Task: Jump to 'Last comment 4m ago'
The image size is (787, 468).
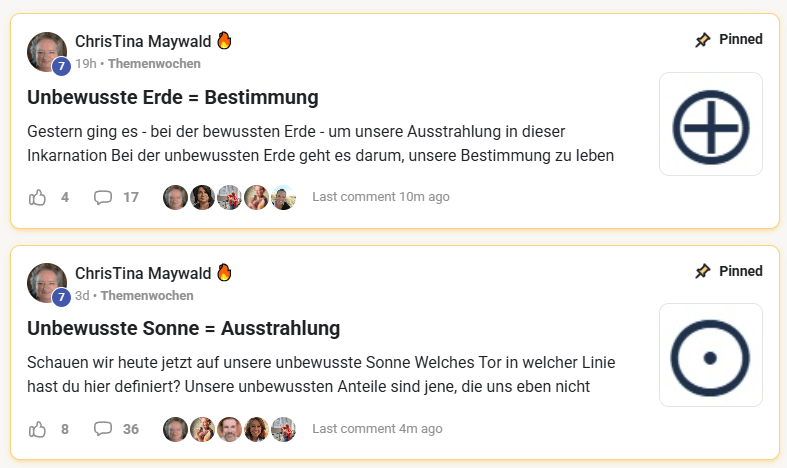Action: pyautogui.click(x=377, y=429)
